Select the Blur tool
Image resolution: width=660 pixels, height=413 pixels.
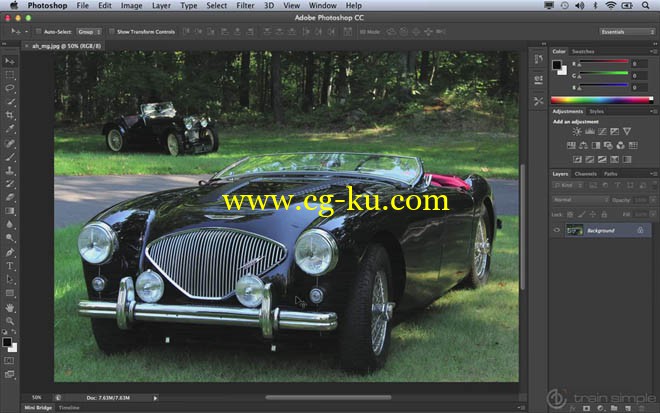10,224
